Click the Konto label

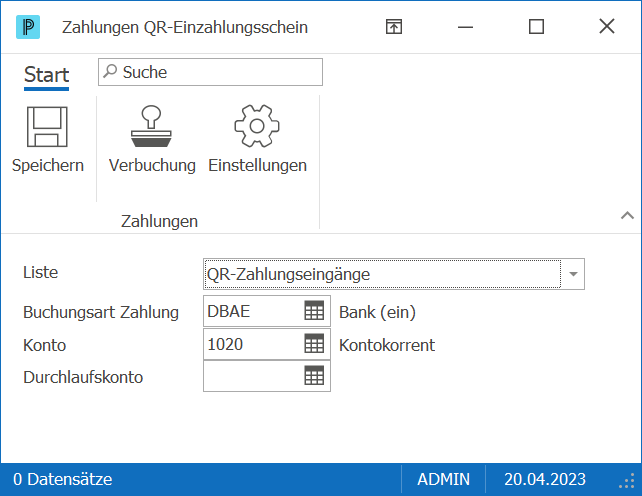pyautogui.click(x=44, y=345)
